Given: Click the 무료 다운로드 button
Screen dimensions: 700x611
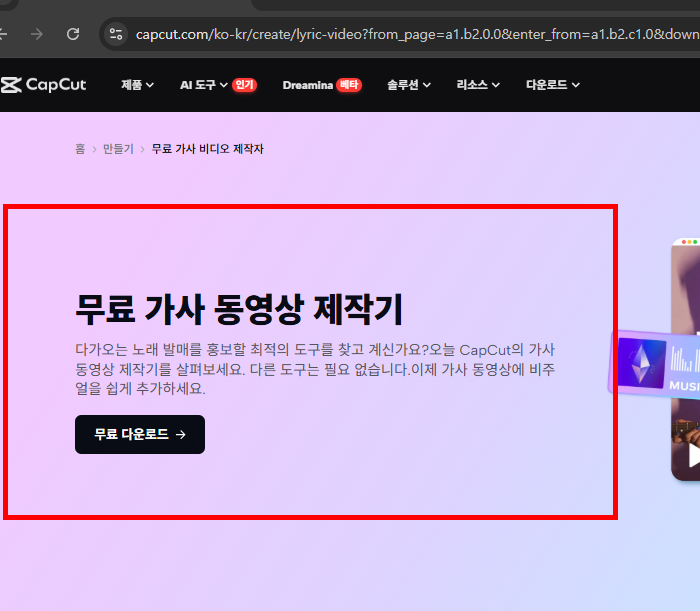Looking at the screenshot, I should point(140,434).
